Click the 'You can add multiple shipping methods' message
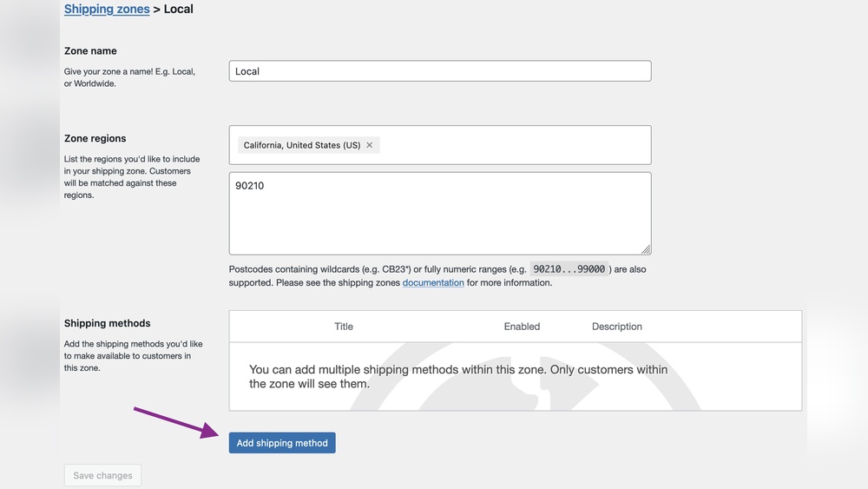The width and height of the screenshot is (868, 489). pyautogui.click(x=458, y=377)
